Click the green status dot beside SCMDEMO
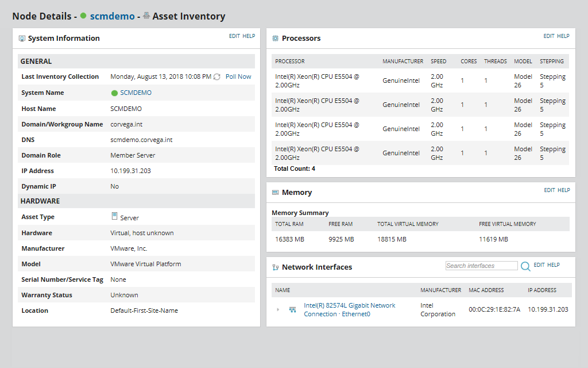The width and height of the screenshot is (588, 368). tap(114, 93)
